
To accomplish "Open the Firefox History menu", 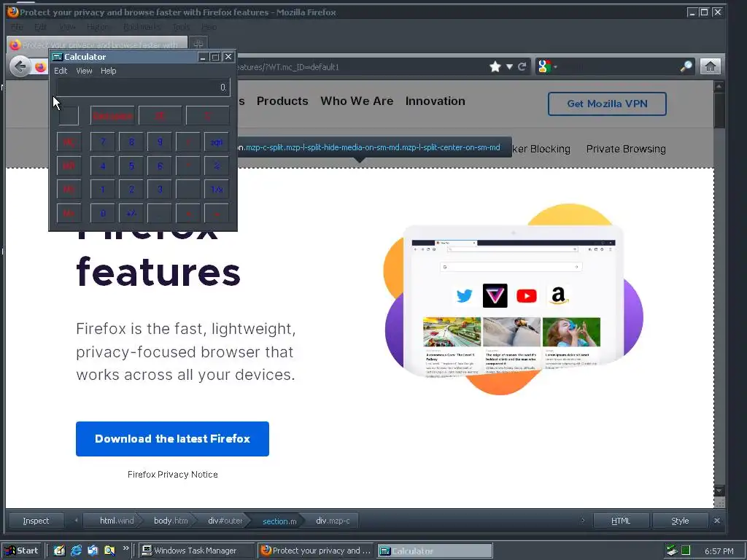I will point(98,27).
